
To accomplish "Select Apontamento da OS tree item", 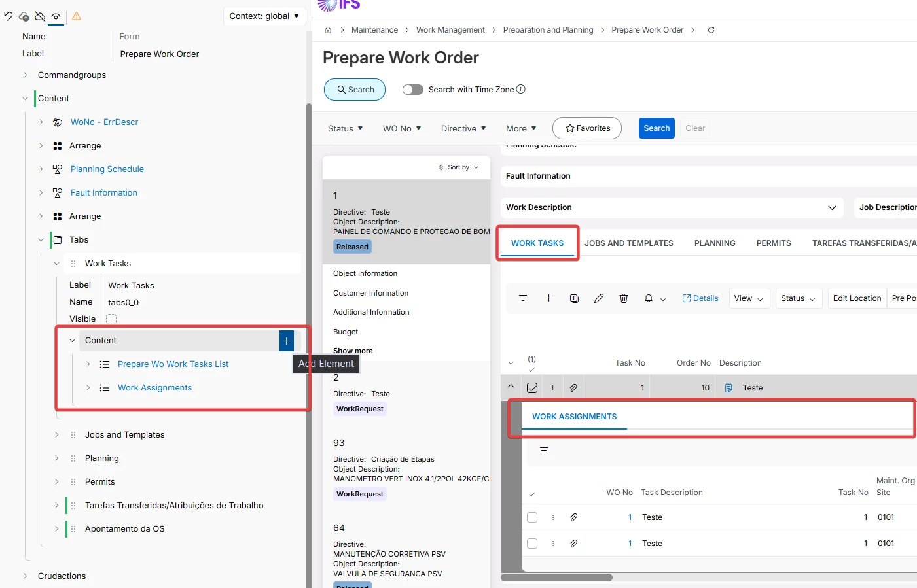I will point(124,529).
